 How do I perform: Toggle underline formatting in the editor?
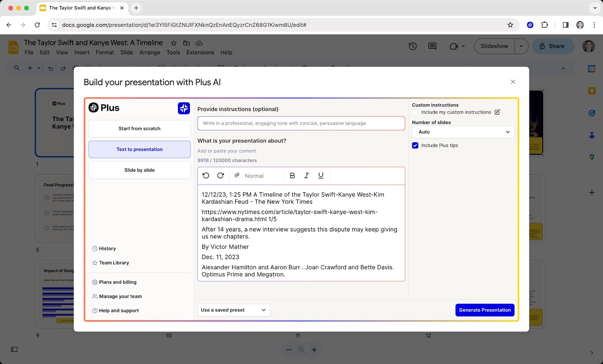click(321, 175)
